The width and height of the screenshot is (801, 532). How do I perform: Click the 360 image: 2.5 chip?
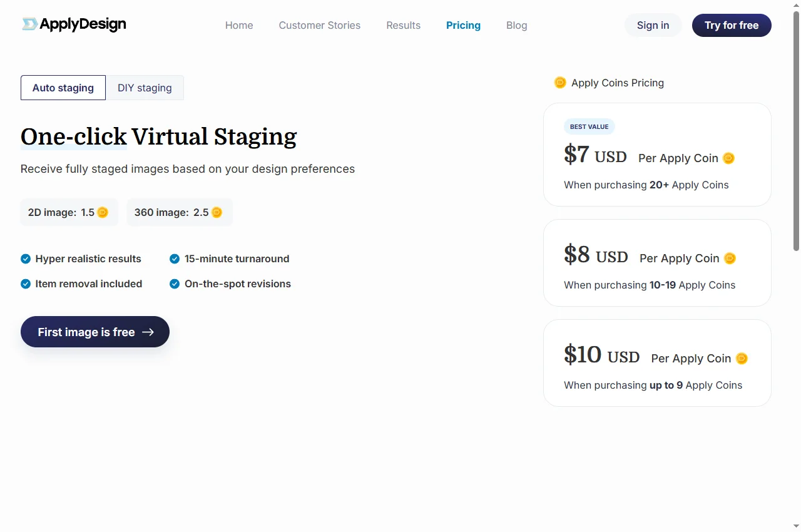pyautogui.click(x=180, y=212)
